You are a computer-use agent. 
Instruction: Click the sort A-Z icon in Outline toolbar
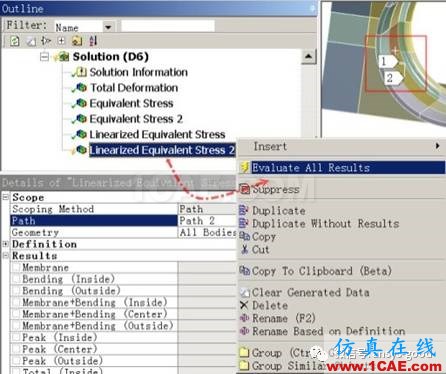point(93,41)
